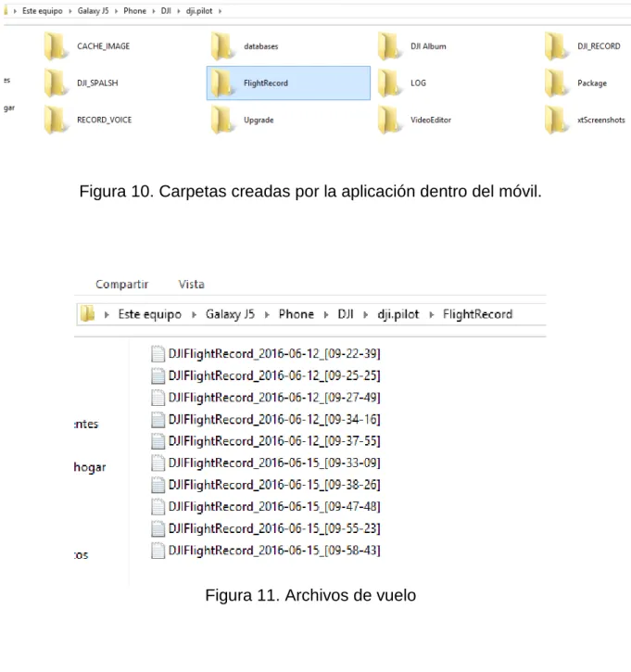The image size is (631, 672).
Task: Select file name DJIFlightRecord_2016-06-15_[09-33-09]
Action: click(x=274, y=463)
